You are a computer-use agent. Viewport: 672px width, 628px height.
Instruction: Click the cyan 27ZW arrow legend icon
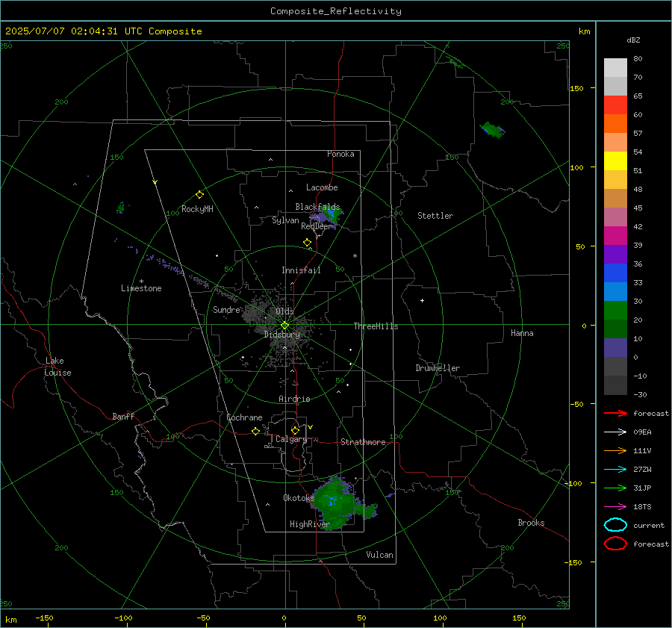tap(615, 470)
